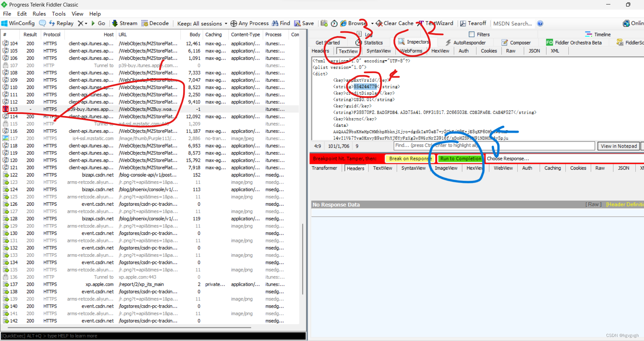Switch to request XML tab
The height and width of the screenshot is (341, 644).
(x=555, y=51)
